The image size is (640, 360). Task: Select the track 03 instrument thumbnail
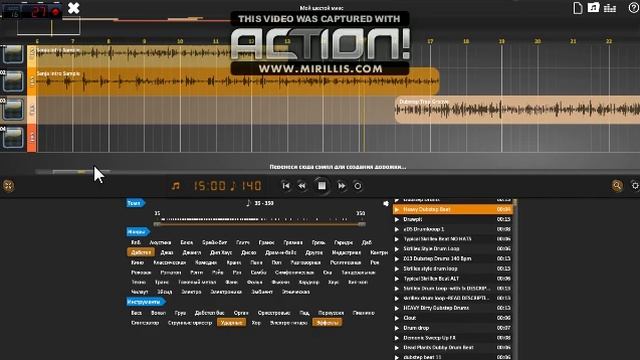click(x=13, y=109)
